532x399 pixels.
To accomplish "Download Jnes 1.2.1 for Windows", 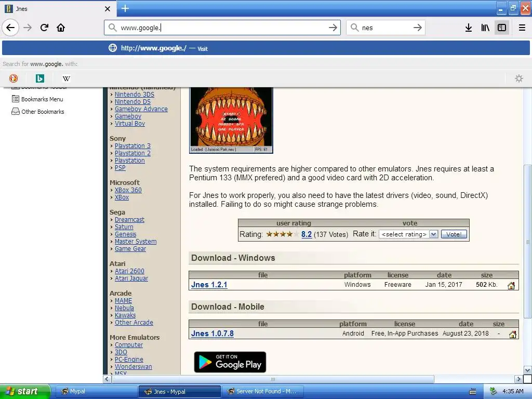I will [x=209, y=285].
